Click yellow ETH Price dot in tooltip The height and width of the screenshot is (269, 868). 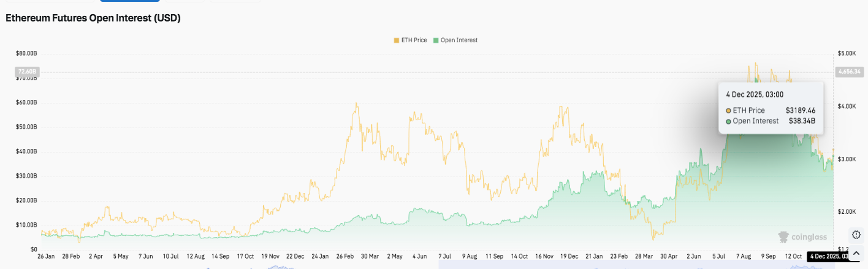pos(728,110)
